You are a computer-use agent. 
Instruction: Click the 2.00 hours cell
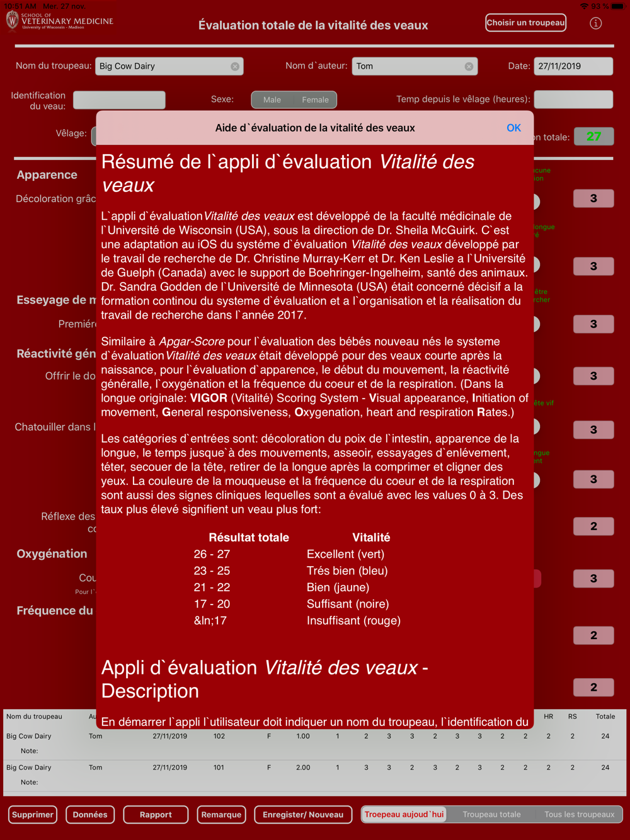(x=303, y=768)
